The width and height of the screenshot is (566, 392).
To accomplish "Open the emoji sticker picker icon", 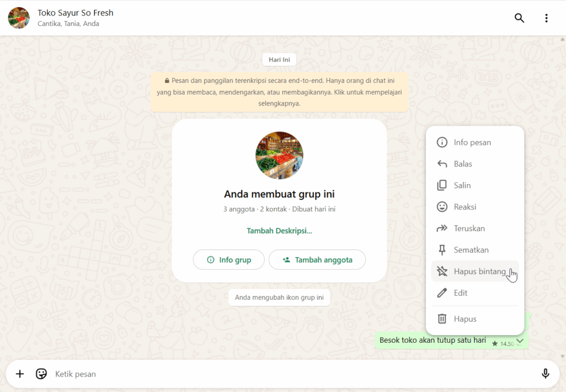I will pos(41,374).
